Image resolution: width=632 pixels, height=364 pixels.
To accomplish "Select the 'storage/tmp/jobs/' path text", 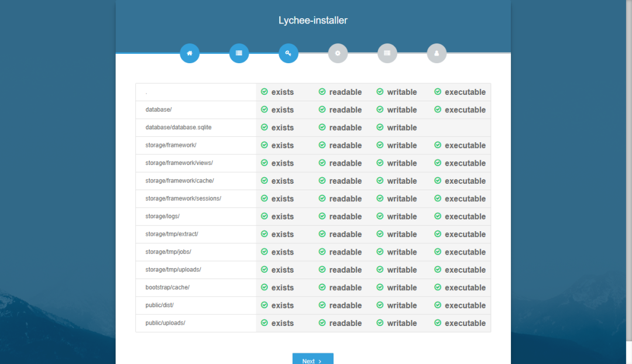I will 168,252.
